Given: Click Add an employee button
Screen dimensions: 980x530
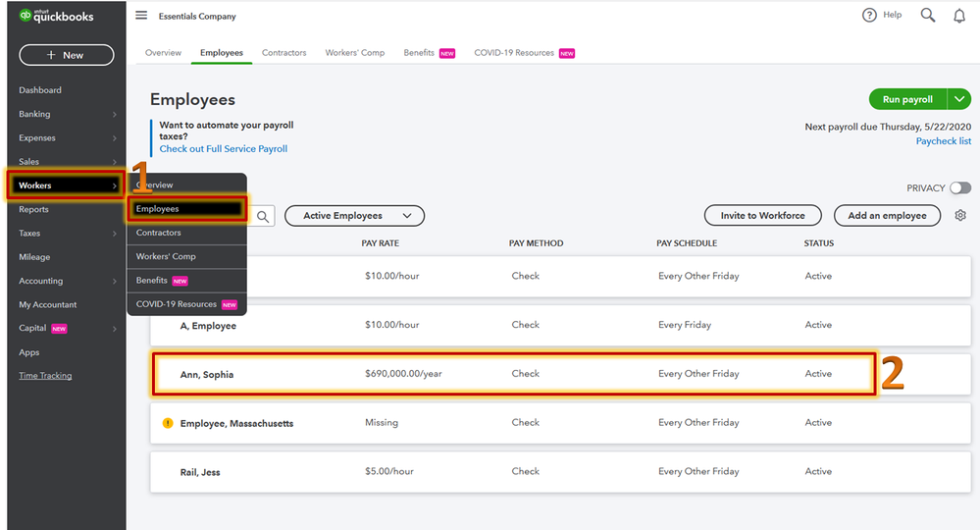Looking at the screenshot, I should tap(887, 216).
